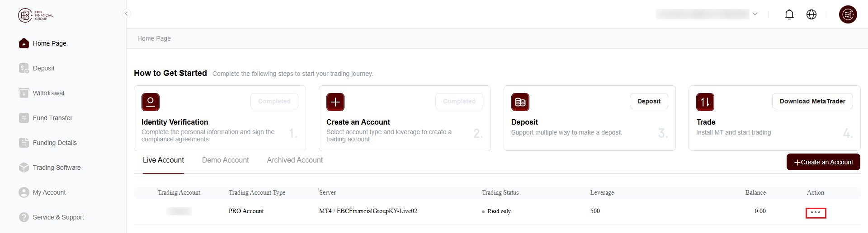Open Trading Software from the sidebar

coord(57,168)
